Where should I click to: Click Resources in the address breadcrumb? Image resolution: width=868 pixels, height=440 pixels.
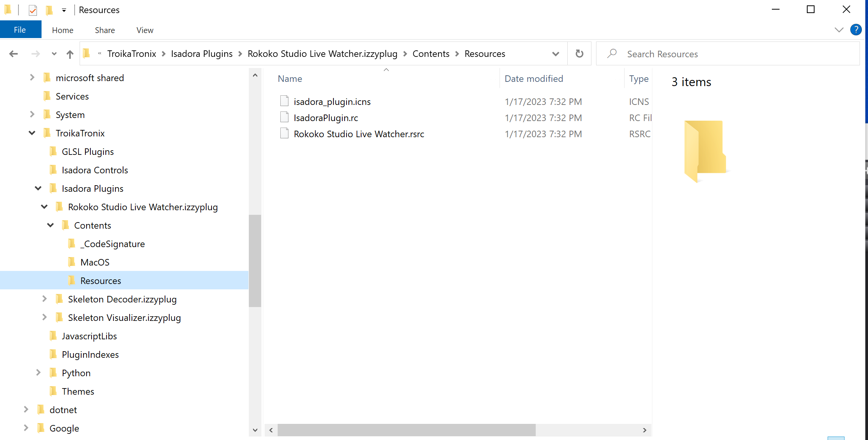tap(485, 54)
